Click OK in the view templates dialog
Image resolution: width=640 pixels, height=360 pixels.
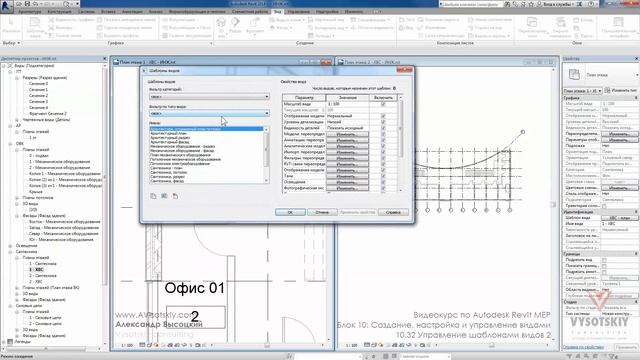(290, 212)
